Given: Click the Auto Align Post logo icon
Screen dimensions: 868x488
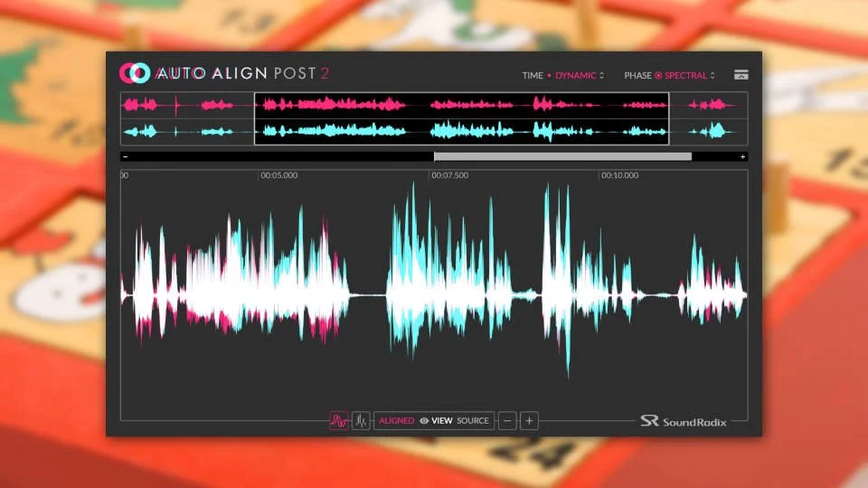Looking at the screenshot, I should pos(135,73).
